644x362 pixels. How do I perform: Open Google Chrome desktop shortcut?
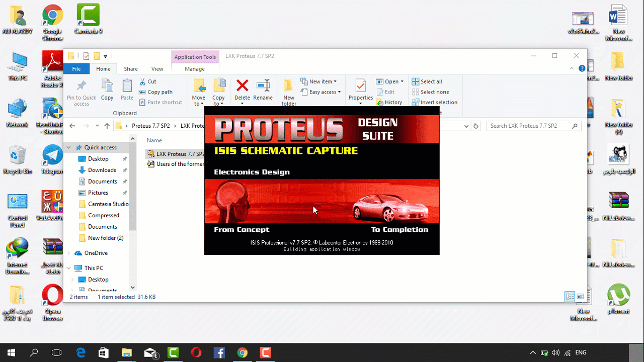(x=52, y=23)
